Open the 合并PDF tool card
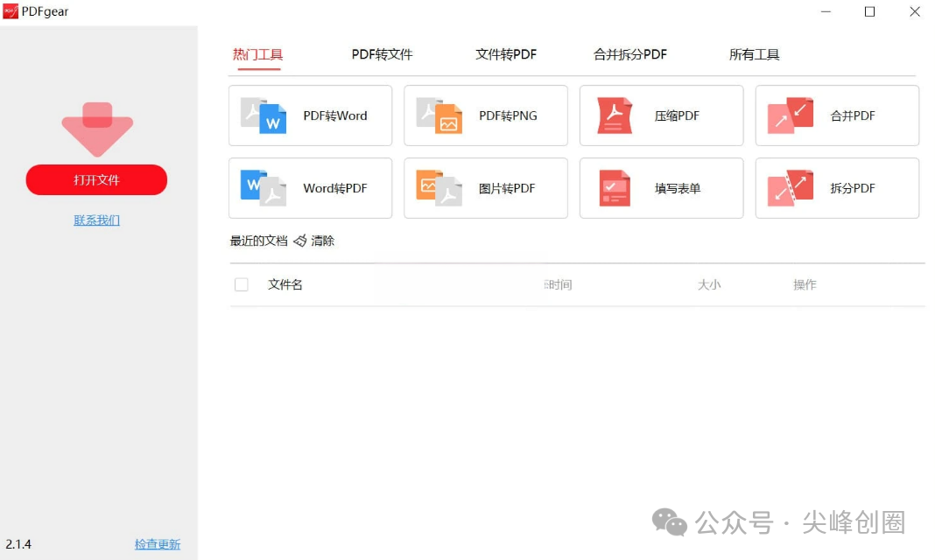Image resolution: width=935 pixels, height=560 pixels. [x=837, y=115]
